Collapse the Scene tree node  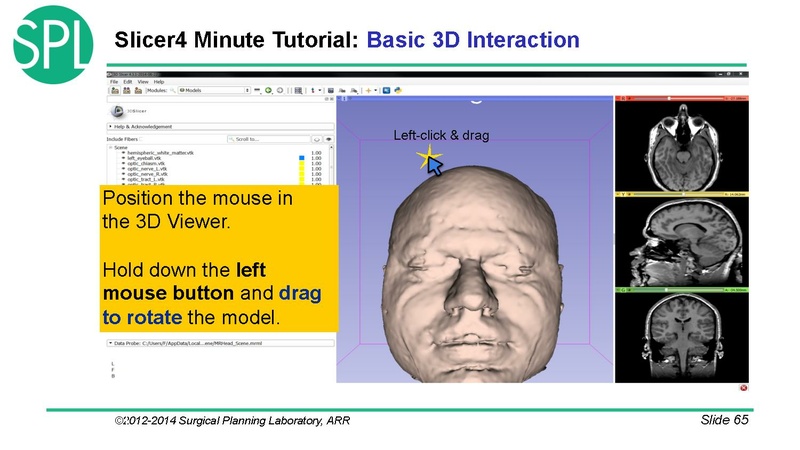tap(110, 147)
